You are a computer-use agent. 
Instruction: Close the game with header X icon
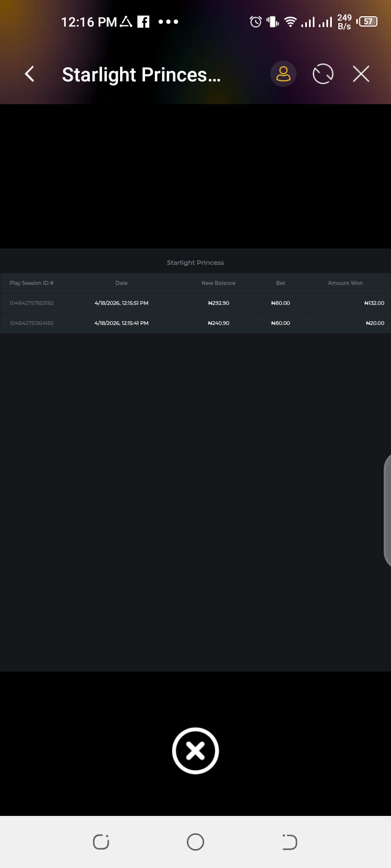point(361,74)
